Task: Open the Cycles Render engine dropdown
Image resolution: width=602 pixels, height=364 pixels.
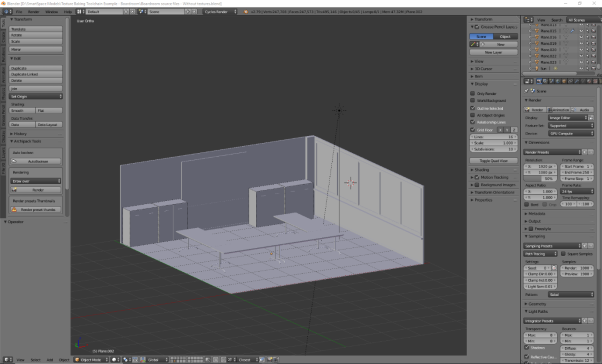Action: pos(220,12)
